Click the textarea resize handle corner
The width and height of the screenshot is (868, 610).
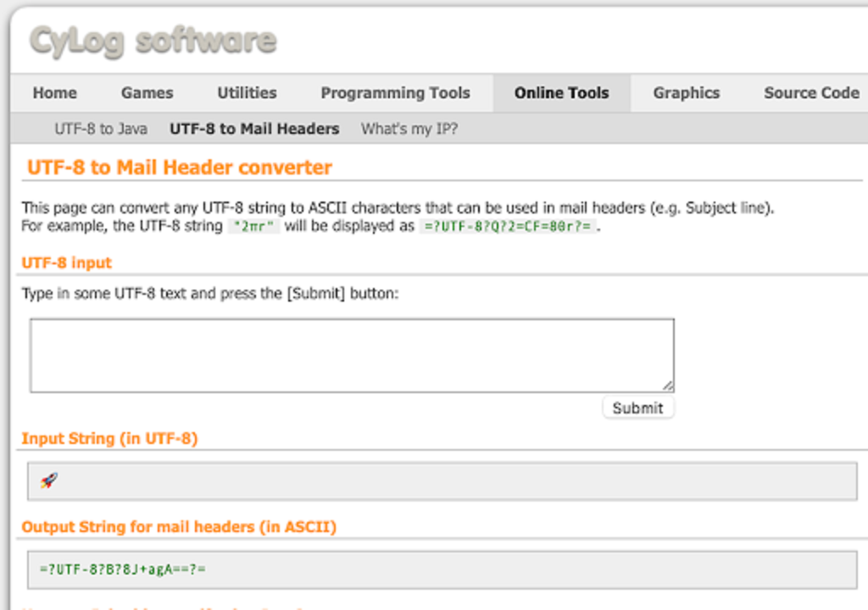668,385
